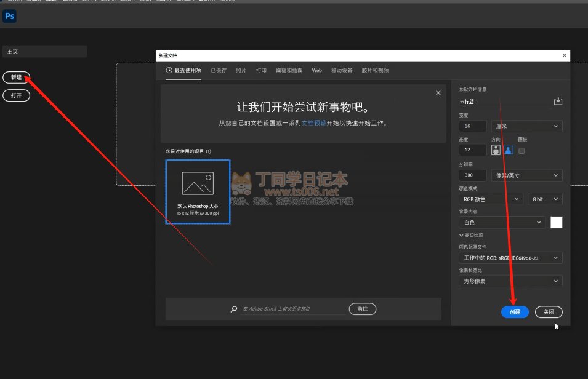Expand the RGB 颜色 color mode dropdown
The width and height of the screenshot is (588, 379).
[x=491, y=199]
